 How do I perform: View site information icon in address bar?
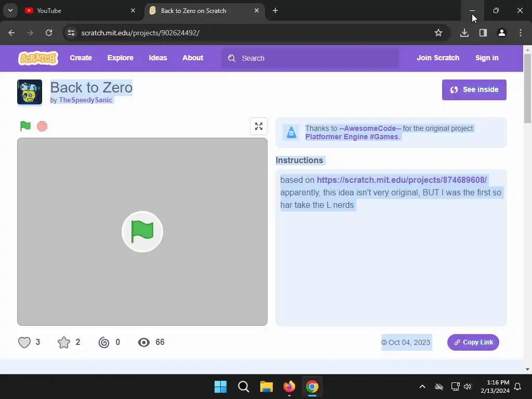pyautogui.click(x=71, y=33)
